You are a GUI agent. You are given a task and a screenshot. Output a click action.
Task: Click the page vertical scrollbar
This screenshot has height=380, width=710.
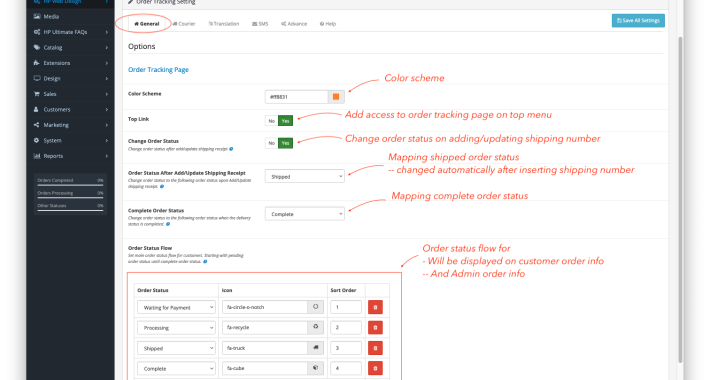click(x=680, y=199)
